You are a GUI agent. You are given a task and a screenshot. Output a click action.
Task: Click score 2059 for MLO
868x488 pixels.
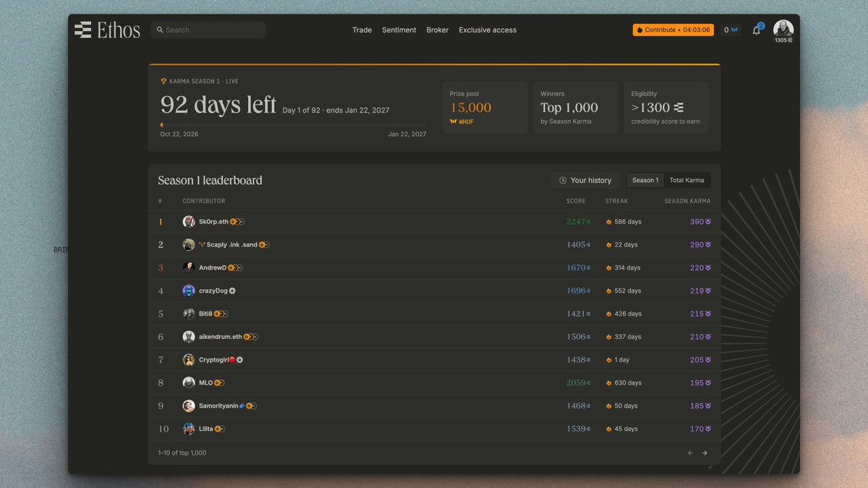(576, 383)
